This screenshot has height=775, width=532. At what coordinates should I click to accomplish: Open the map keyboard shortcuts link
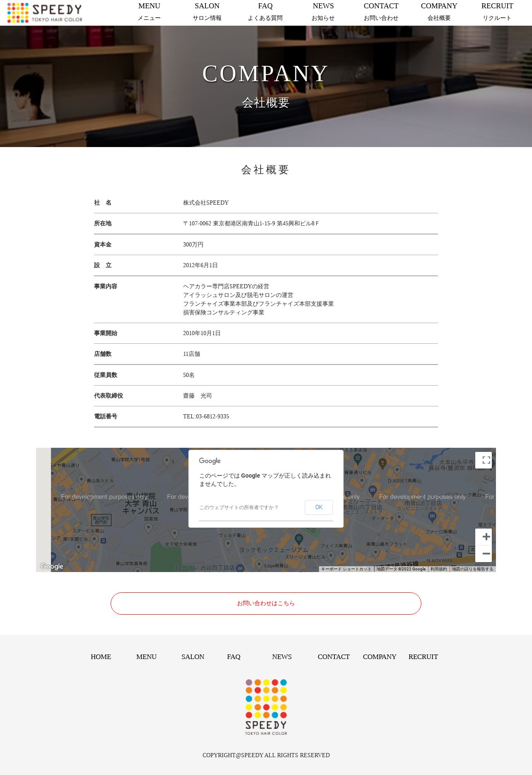tap(346, 569)
